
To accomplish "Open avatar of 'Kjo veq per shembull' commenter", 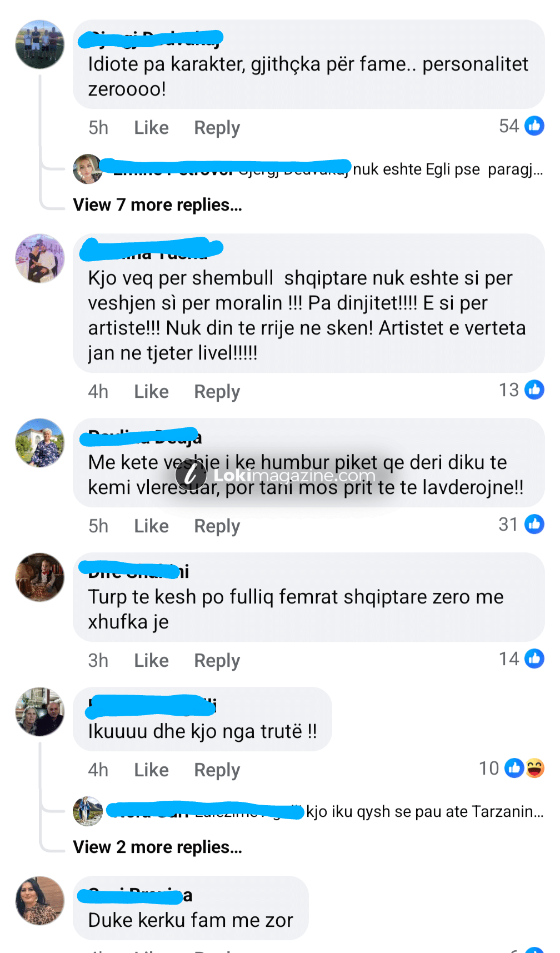I will pyautogui.click(x=39, y=258).
